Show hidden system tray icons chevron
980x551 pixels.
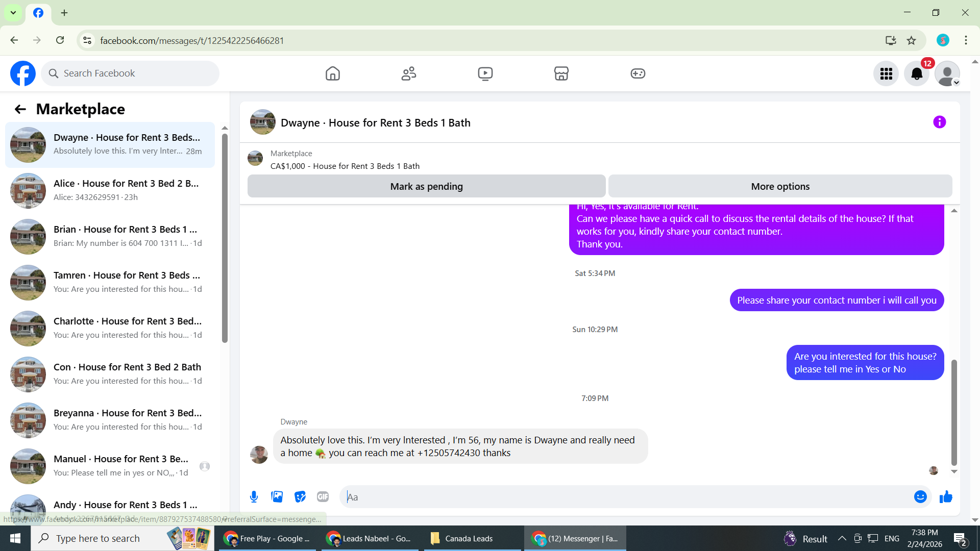(x=842, y=539)
